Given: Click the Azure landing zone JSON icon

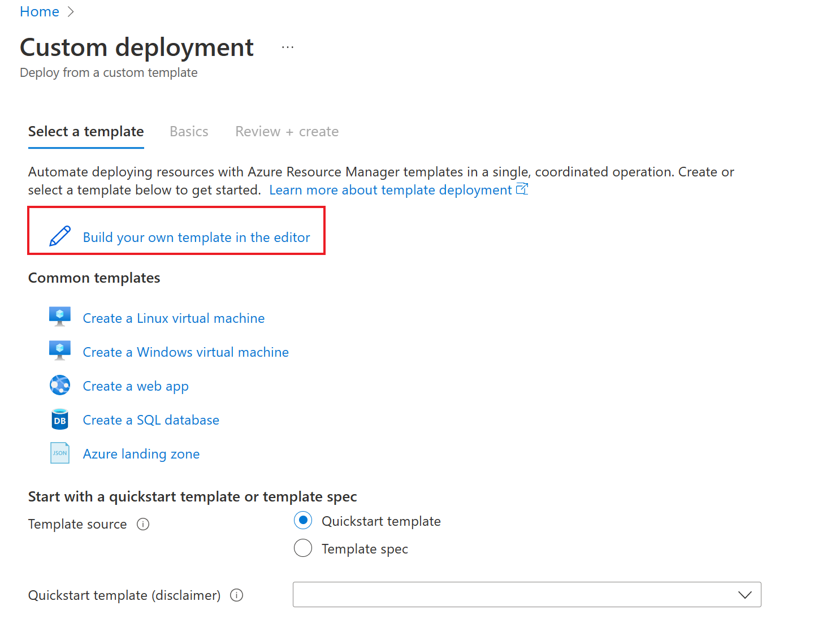Looking at the screenshot, I should (x=60, y=452).
